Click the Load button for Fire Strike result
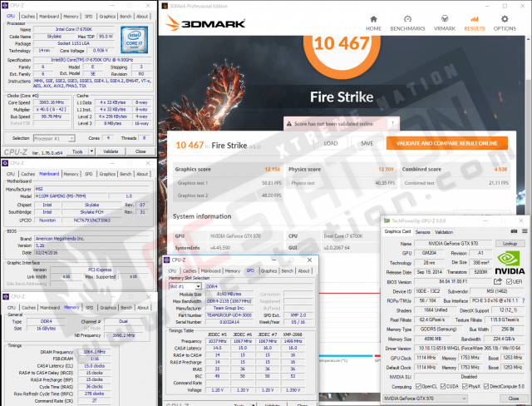Screen dimensions: 532x406 tap(330, 143)
